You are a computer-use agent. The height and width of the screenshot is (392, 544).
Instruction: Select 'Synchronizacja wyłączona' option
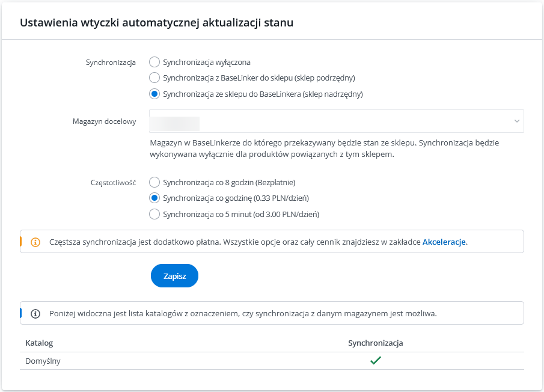[154, 62]
